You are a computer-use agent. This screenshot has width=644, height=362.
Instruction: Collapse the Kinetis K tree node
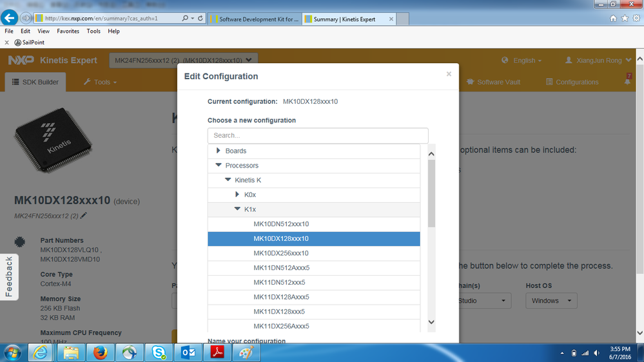point(228,180)
